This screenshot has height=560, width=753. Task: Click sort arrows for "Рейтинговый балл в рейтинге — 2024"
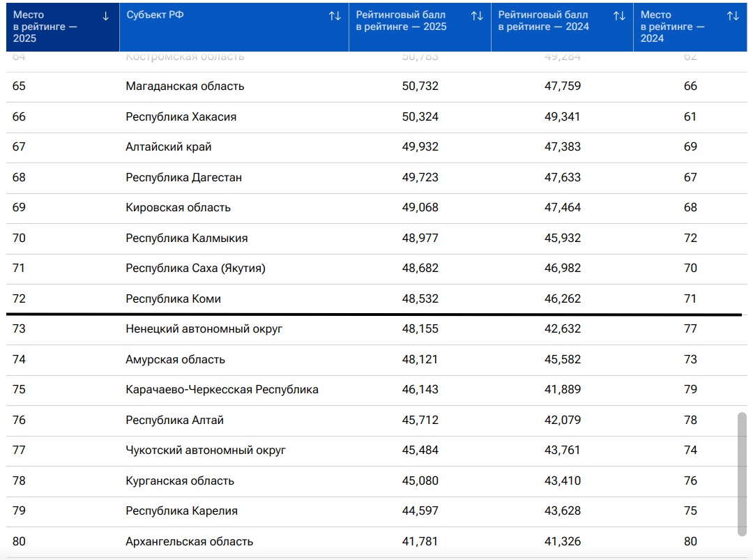point(619,16)
